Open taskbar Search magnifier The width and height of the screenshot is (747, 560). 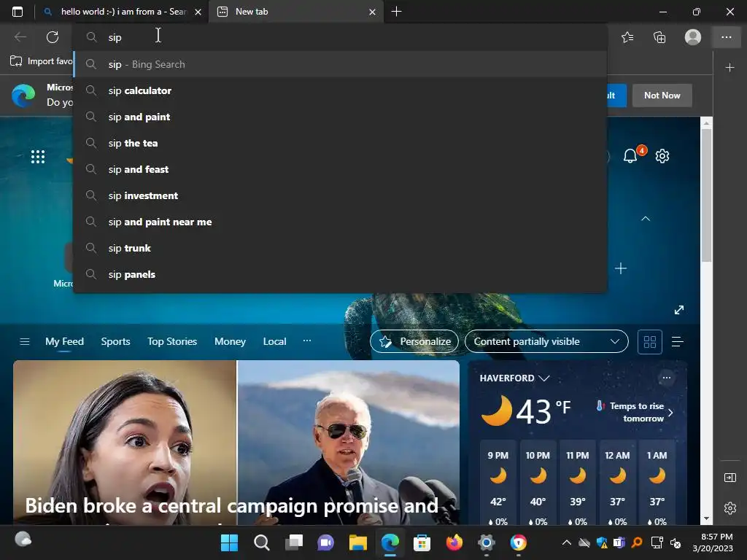262,542
